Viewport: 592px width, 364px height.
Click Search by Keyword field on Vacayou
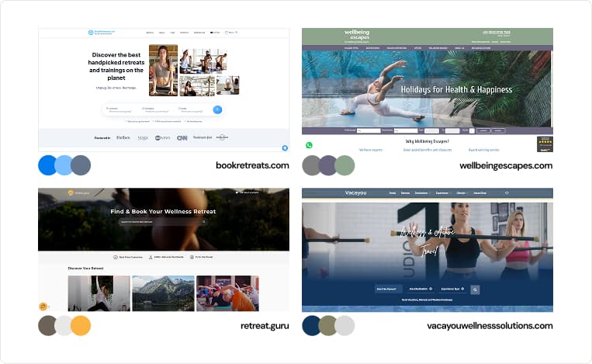click(x=388, y=289)
